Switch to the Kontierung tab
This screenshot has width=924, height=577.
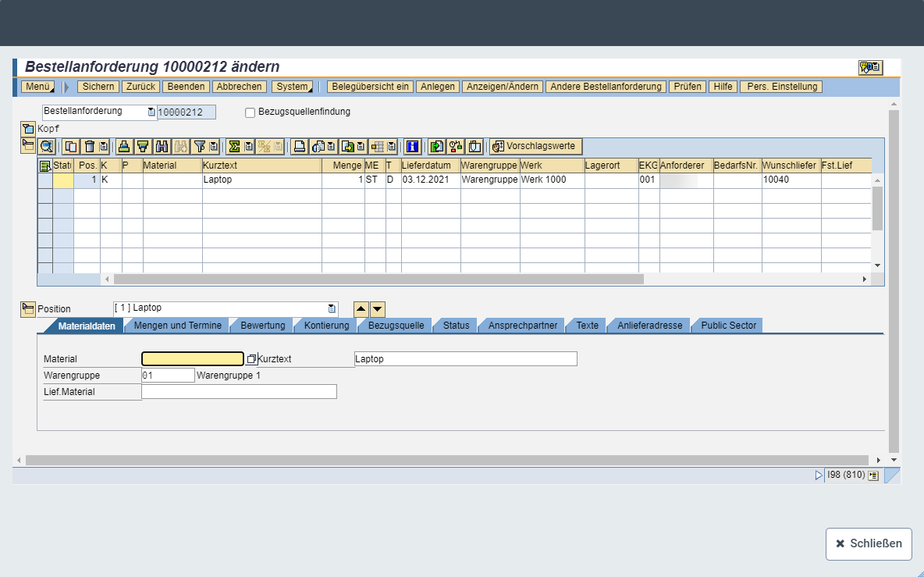(x=326, y=326)
